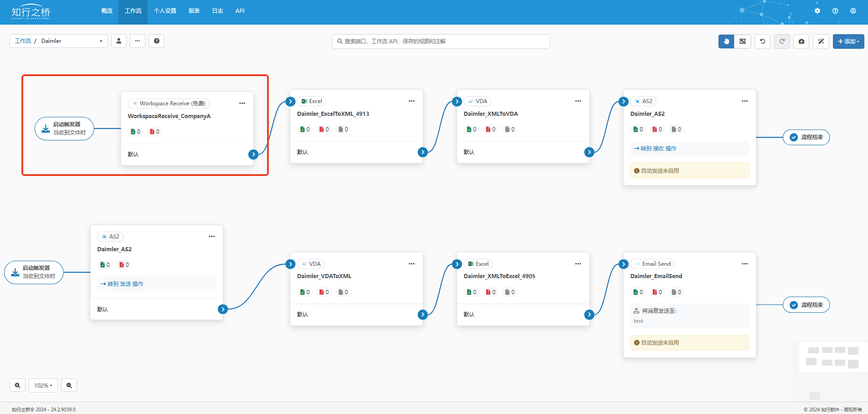Go to the 日志 tab
This screenshot has height=414, width=868.
(217, 11)
